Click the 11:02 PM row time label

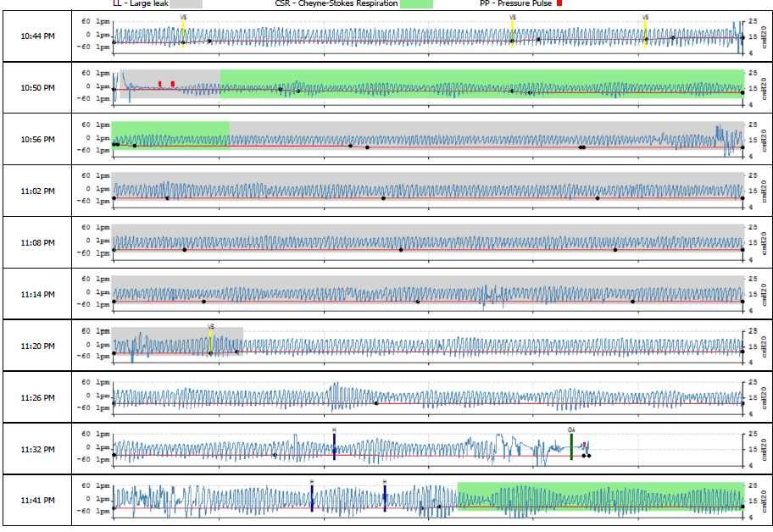[x=38, y=191]
